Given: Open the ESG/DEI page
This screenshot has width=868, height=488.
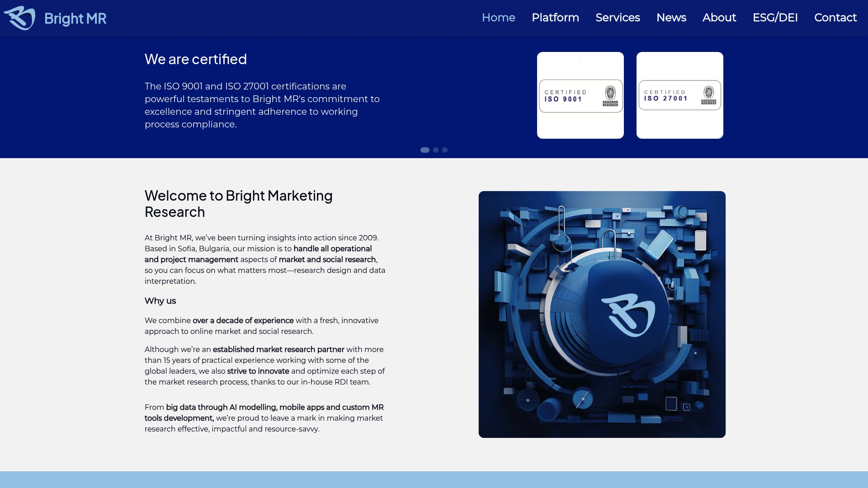Looking at the screenshot, I should tap(775, 18).
